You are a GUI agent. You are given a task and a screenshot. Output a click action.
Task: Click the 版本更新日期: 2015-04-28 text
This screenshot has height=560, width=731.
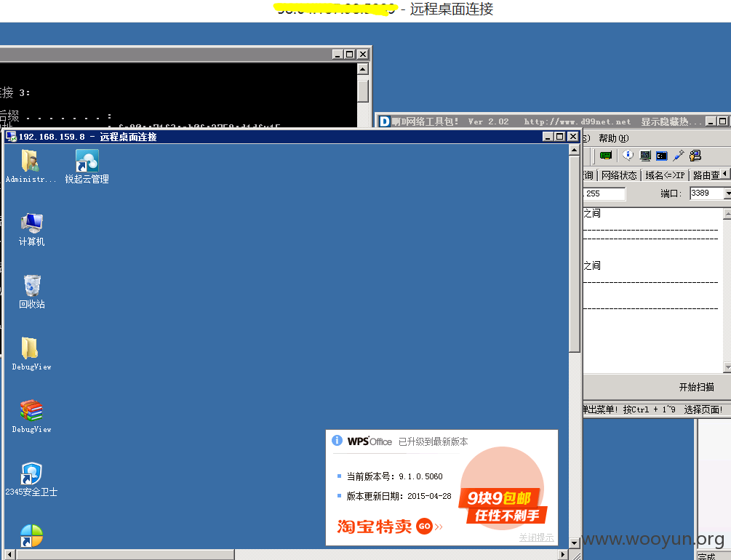click(399, 496)
